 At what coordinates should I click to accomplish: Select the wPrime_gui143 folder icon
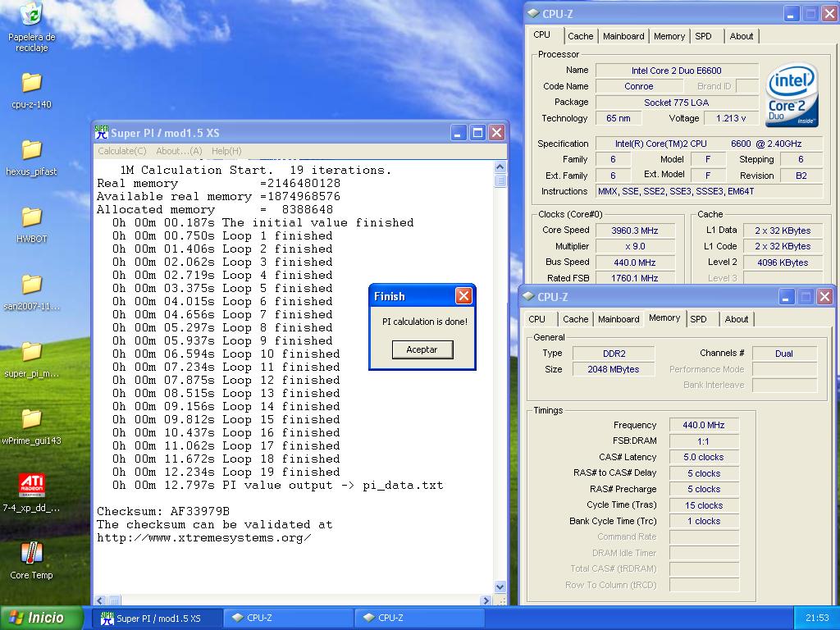click(x=32, y=427)
